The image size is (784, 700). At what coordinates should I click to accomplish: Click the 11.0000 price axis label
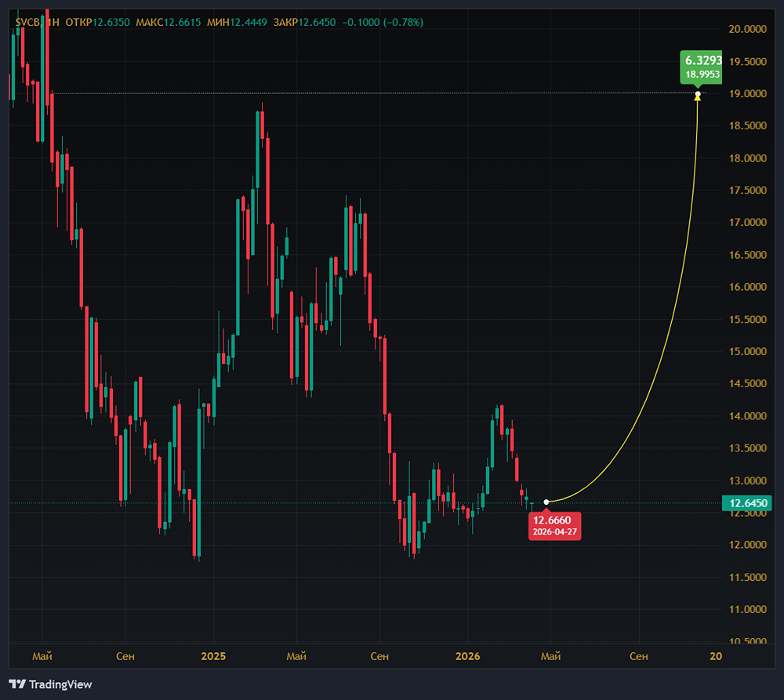coord(747,609)
